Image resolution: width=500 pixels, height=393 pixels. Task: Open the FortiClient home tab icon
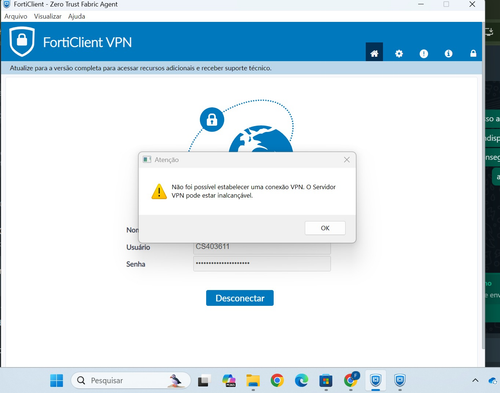pos(374,53)
